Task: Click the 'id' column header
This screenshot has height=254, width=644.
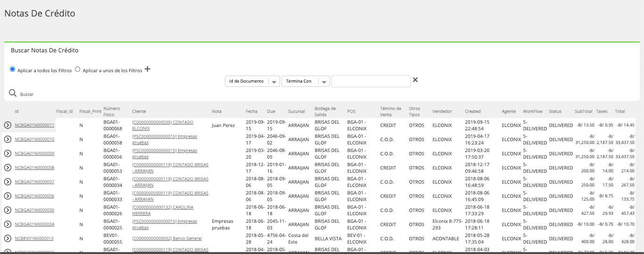Action: 17,111
